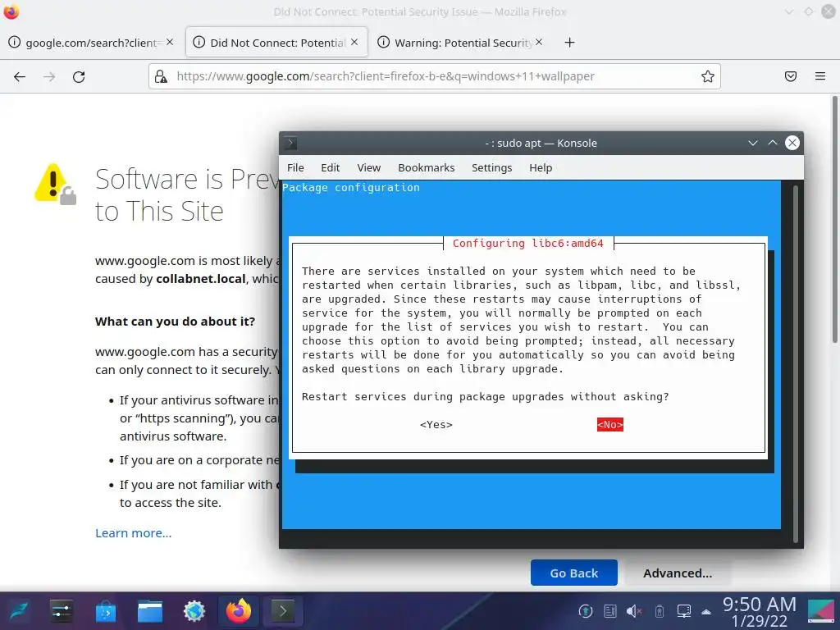Launch Discover software center from taskbar
Viewport: 840px width, 630px height.
tap(106, 610)
